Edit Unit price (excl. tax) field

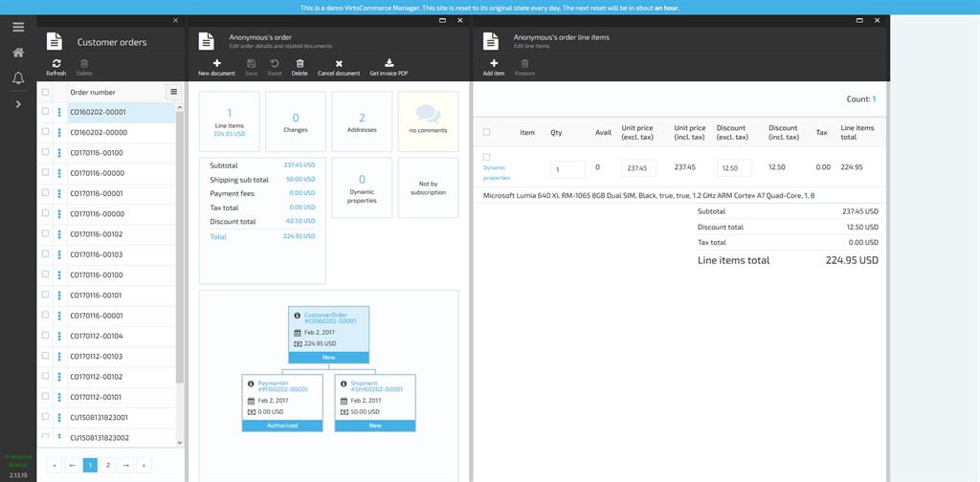pyautogui.click(x=638, y=168)
